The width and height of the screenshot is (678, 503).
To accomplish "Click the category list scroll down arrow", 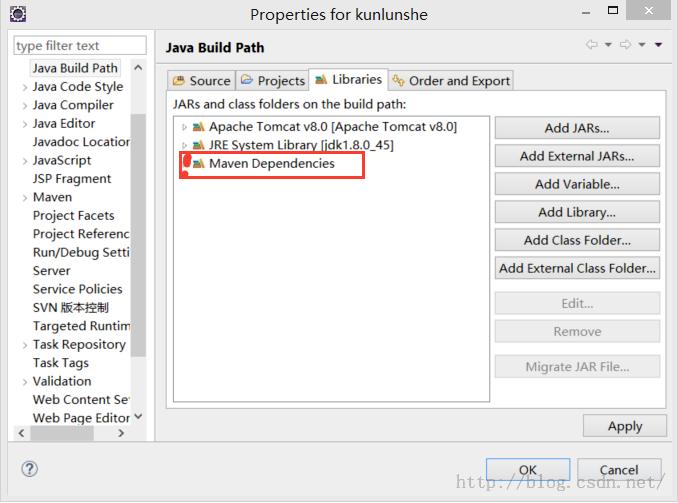I will pos(138,416).
